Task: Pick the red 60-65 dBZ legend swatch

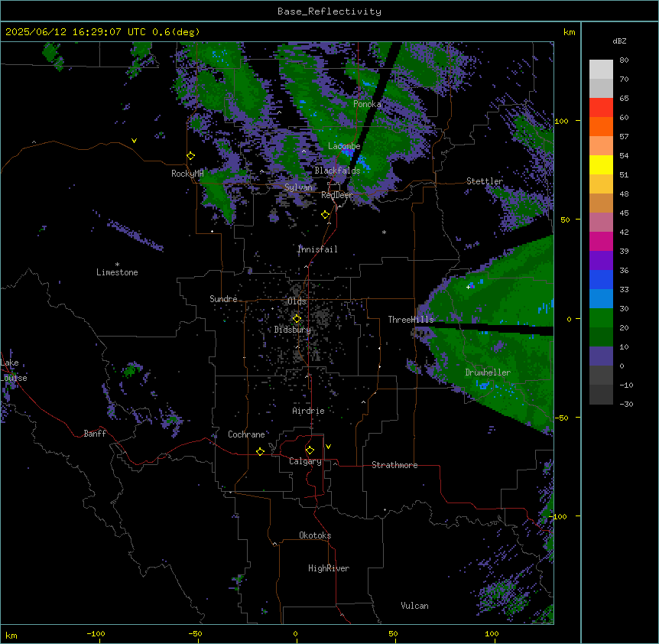Action: coord(601,108)
